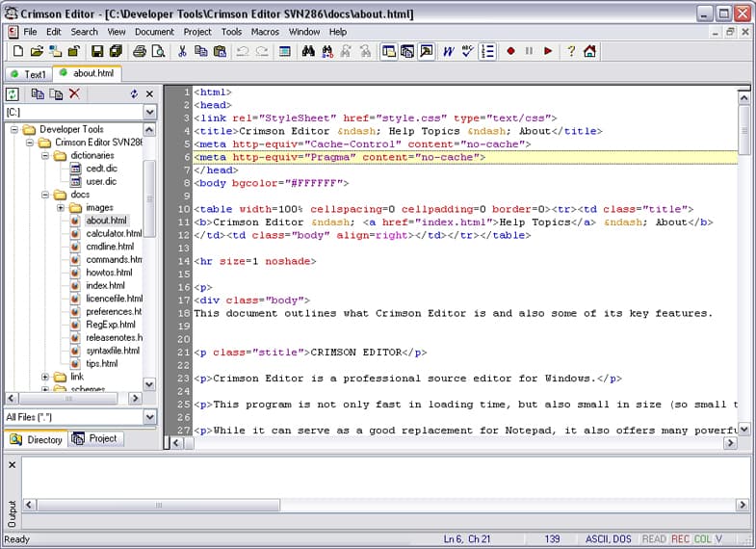Play the recorded macro
The image size is (756, 549).
pos(548,51)
